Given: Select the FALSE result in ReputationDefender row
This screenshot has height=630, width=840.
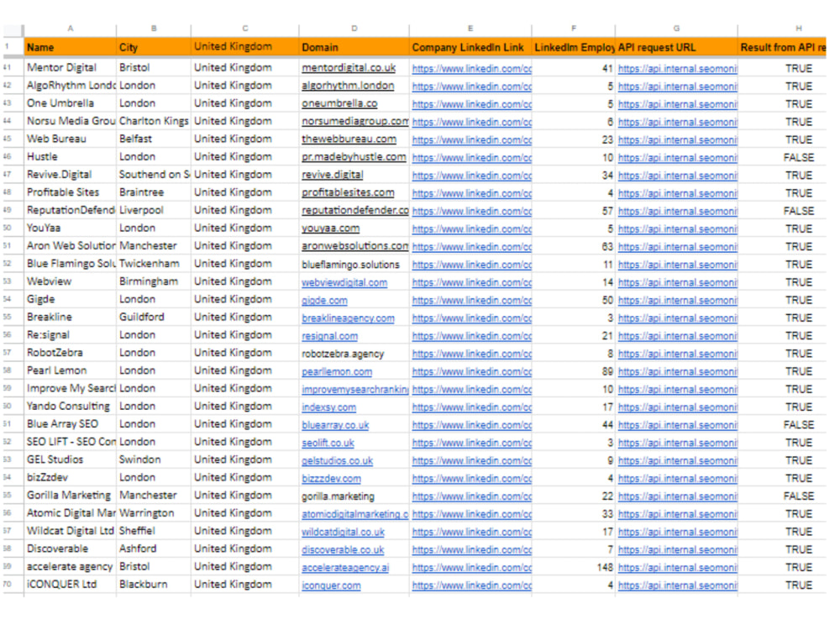Looking at the screenshot, I should tap(781, 211).
